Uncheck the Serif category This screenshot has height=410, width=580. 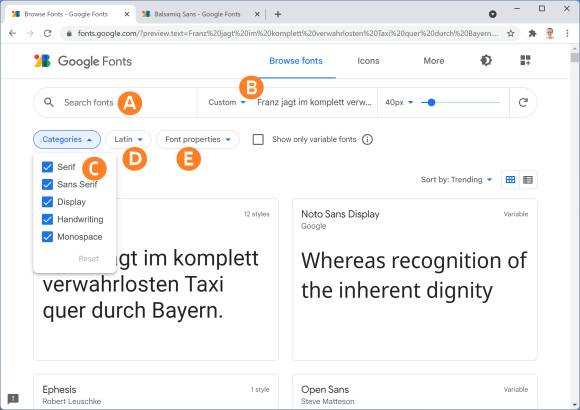(47, 167)
